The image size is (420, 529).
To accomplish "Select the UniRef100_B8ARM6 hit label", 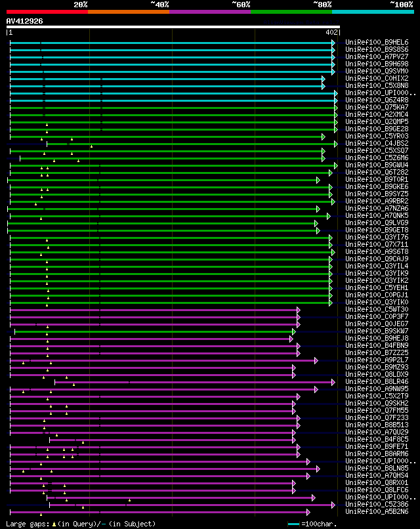I will coord(377,454).
